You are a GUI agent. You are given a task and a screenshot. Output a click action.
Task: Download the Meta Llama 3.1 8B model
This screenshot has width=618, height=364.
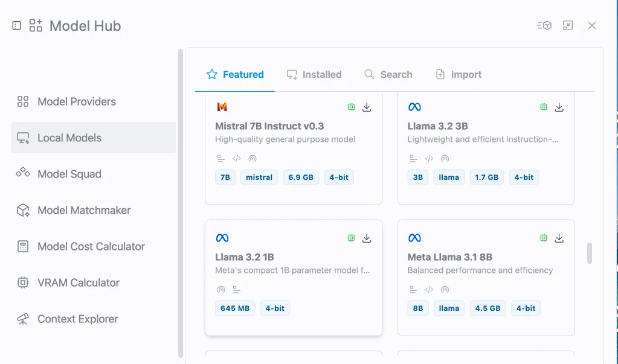click(559, 238)
